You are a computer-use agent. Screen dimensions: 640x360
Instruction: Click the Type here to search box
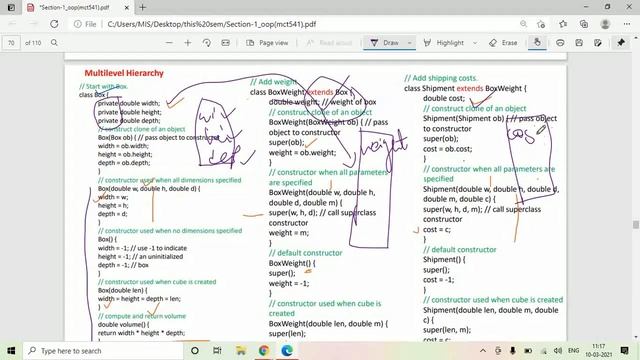click(x=102, y=351)
